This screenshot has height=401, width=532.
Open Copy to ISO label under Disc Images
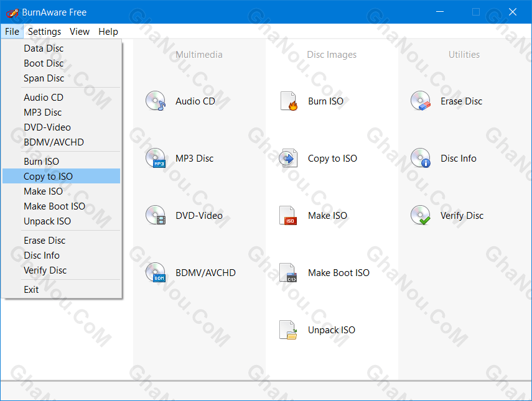point(332,159)
